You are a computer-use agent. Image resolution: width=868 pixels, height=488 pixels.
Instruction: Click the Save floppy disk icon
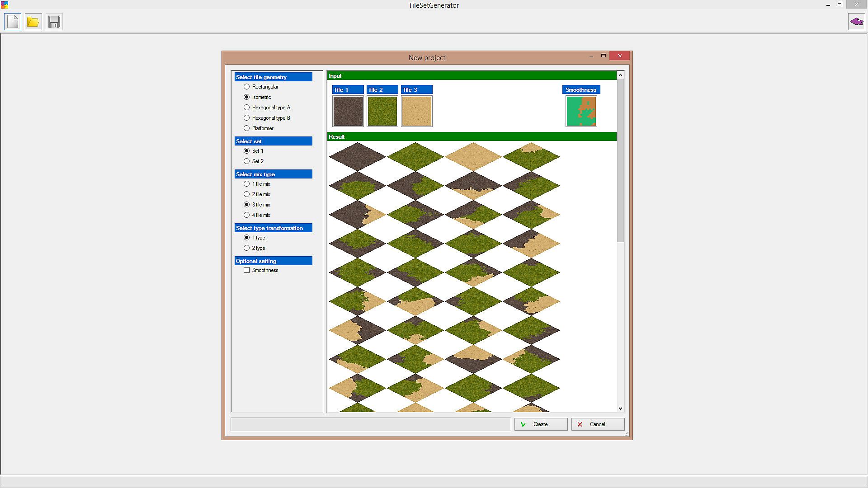[54, 22]
